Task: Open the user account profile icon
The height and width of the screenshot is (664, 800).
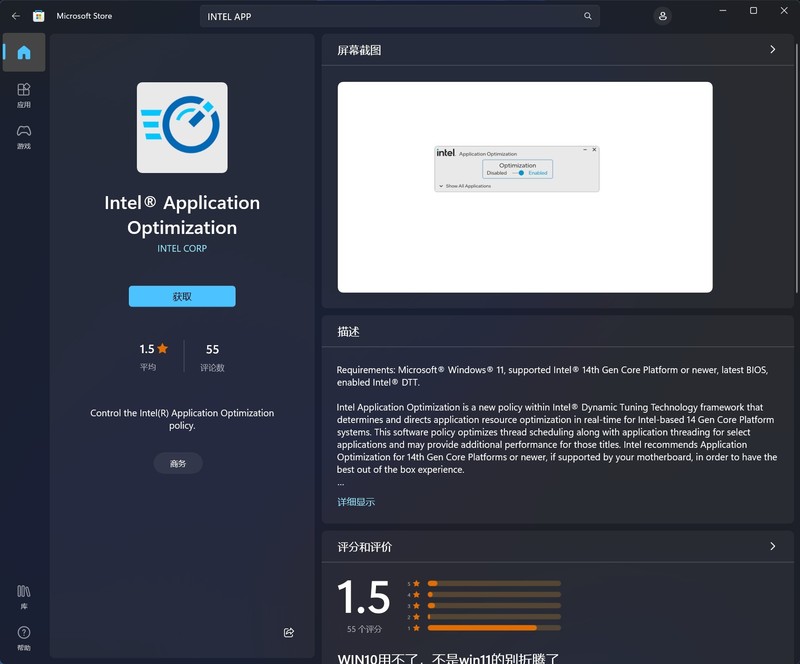Action: 662,16
